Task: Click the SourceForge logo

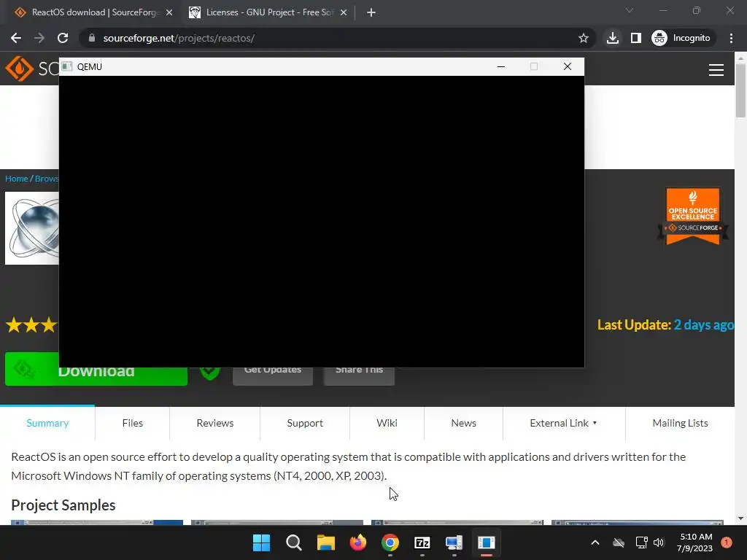Action: 31,69
